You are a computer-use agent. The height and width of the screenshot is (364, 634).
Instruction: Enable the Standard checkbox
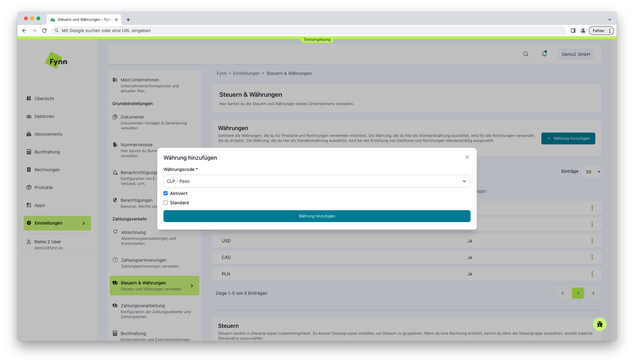165,202
